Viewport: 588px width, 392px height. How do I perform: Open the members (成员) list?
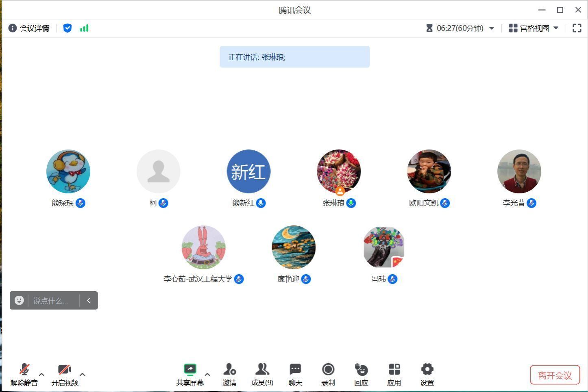(262, 374)
